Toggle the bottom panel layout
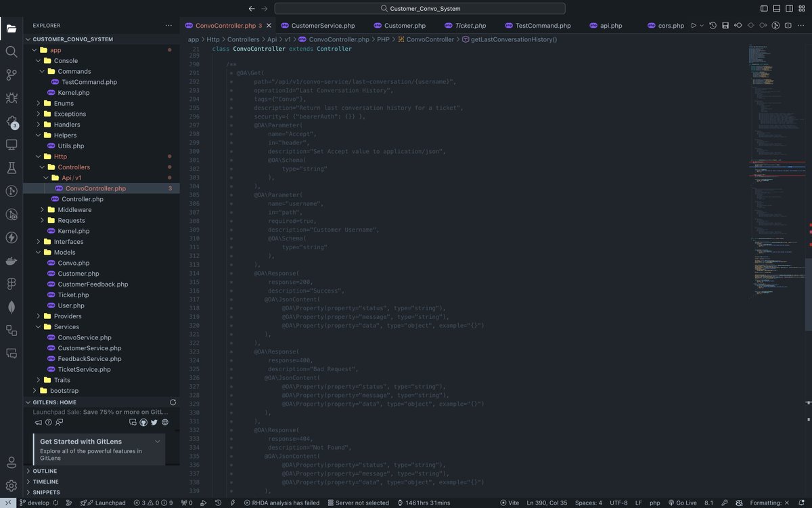 (x=776, y=8)
